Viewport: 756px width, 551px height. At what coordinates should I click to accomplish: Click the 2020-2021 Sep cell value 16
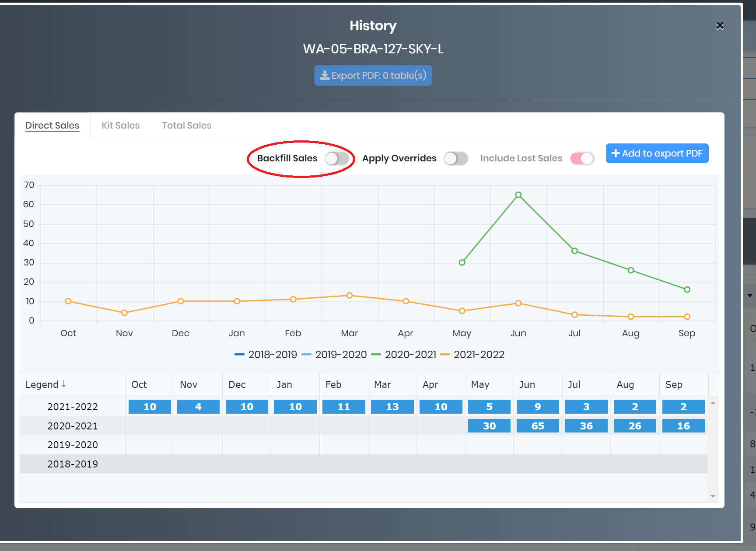(x=683, y=426)
